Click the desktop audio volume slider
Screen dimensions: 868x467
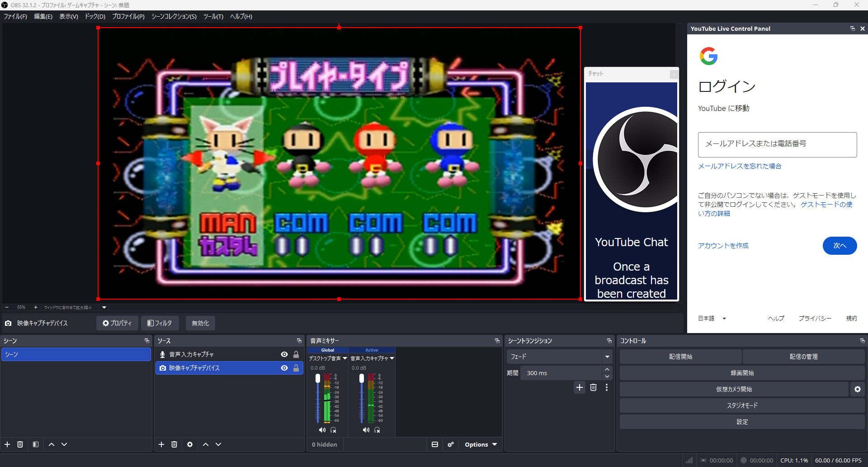point(318,398)
